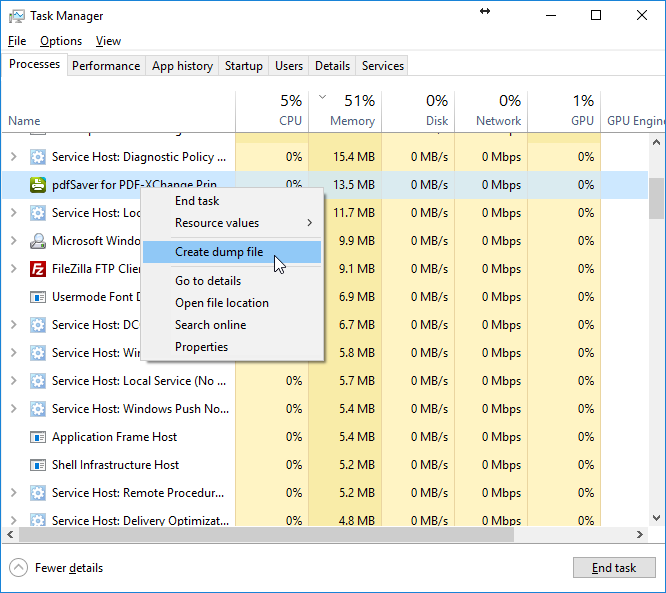The width and height of the screenshot is (666, 593).
Task: Click horizontal scrollbar left arrow
Action: [10, 534]
